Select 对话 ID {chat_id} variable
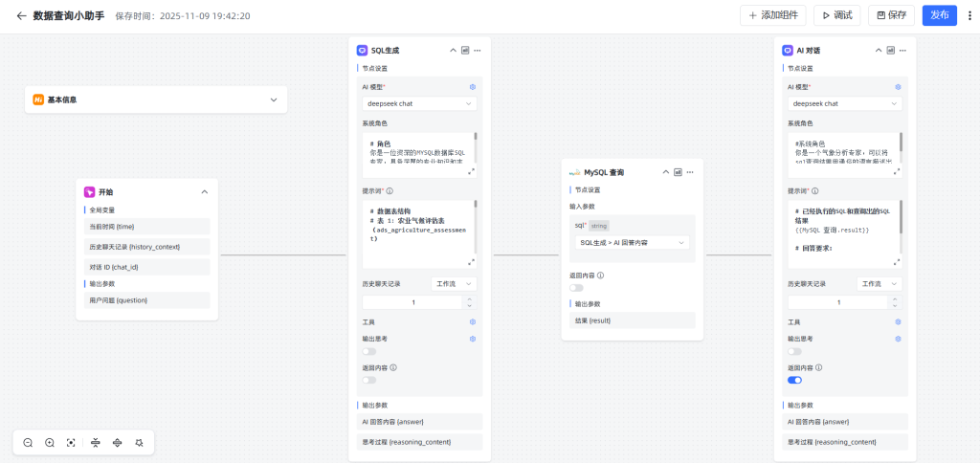The width and height of the screenshot is (980, 463). [x=146, y=268]
